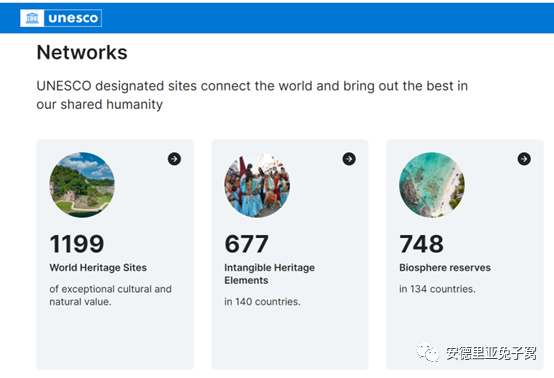The height and width of the screenshot is (378, 554).
Task: Select the 'in 134 countries.' text
Action: [x=437, y=289]
